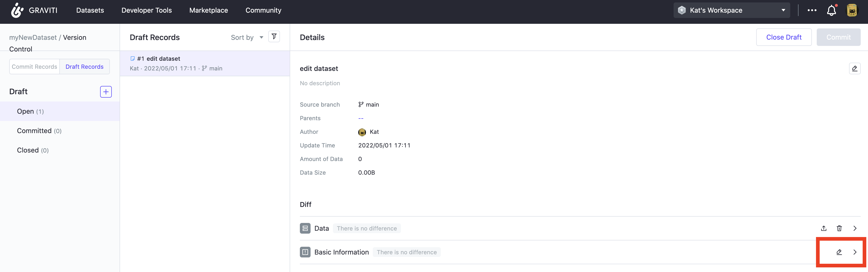Image resolution: width=868 pixels, height=272 pixels.
Task: Edit Basic Information with pencil icon
Action: (839, 252)
